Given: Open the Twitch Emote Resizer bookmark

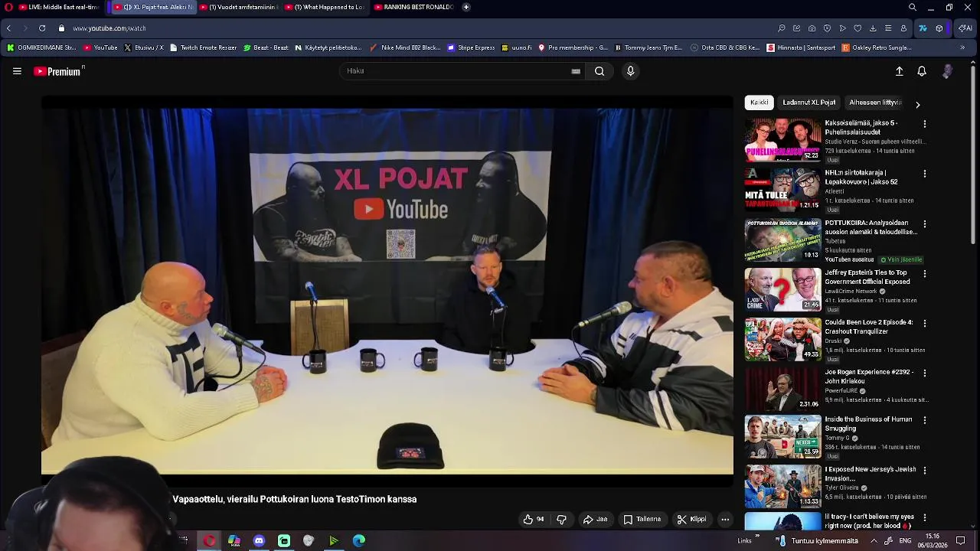Looking at the screenshot, I should 203,47.
